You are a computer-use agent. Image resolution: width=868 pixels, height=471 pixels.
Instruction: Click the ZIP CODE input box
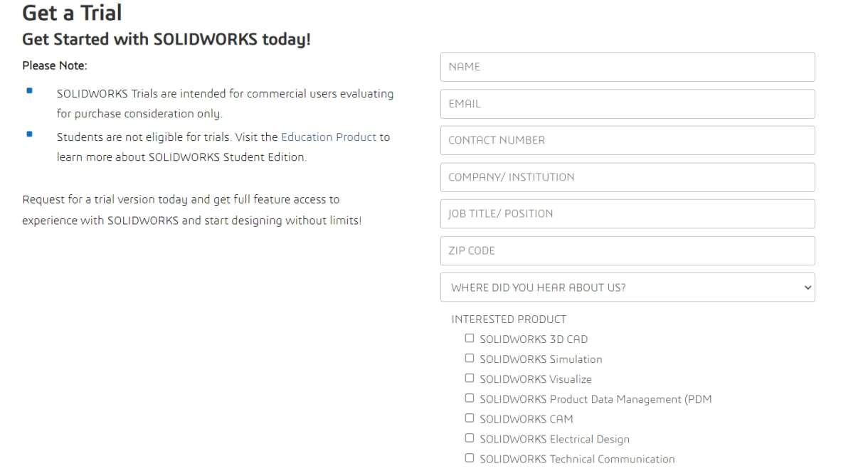627,250
